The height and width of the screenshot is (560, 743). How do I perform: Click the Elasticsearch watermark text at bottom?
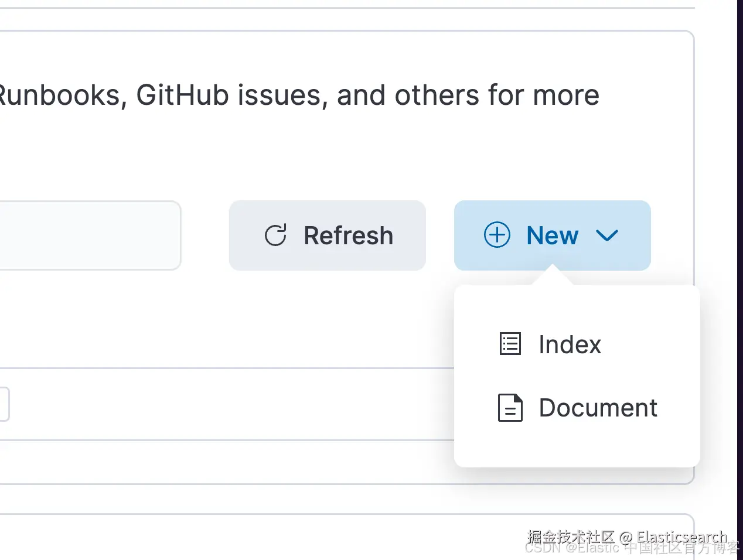pos(681,537)
